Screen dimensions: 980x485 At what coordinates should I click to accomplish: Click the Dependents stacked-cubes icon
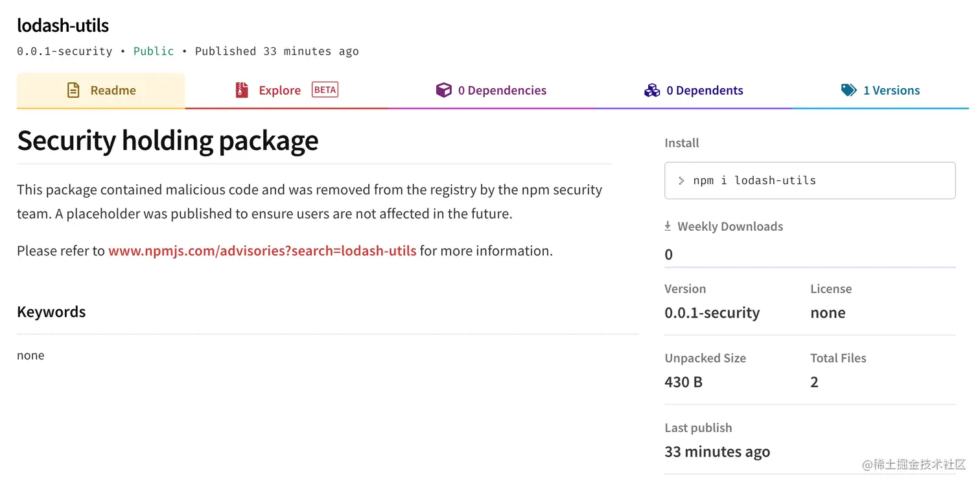tap(651, 90)
